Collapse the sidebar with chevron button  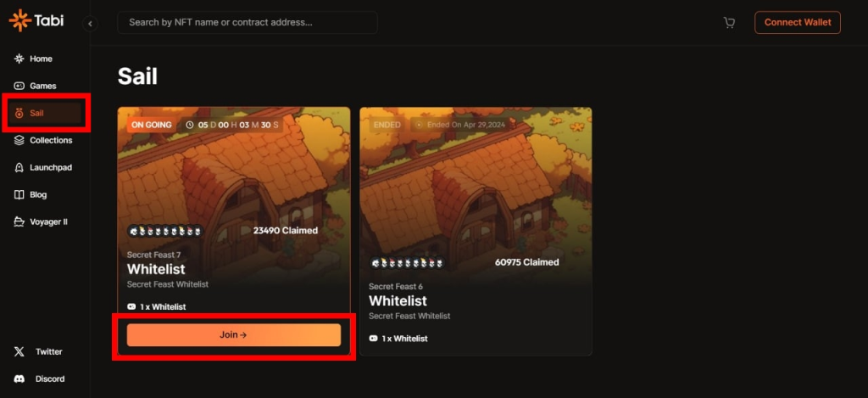(x=90, y=23)
